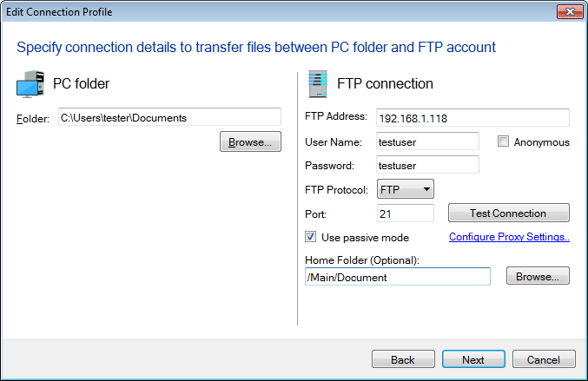This screenshot has height=381, width=588.
Task: Proceed by clicking Next
Action: 473,359
